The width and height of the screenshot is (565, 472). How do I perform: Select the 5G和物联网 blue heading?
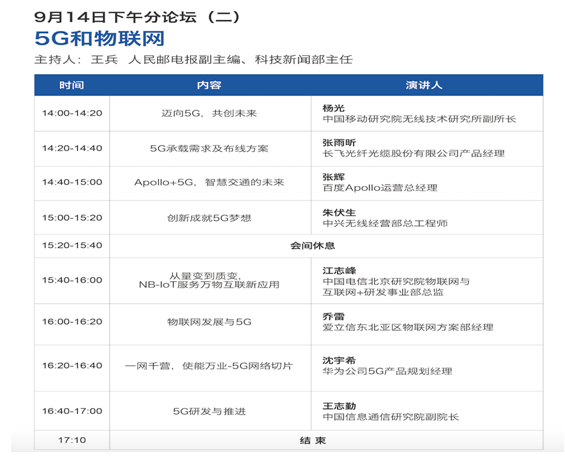click(x=99, y=39)
